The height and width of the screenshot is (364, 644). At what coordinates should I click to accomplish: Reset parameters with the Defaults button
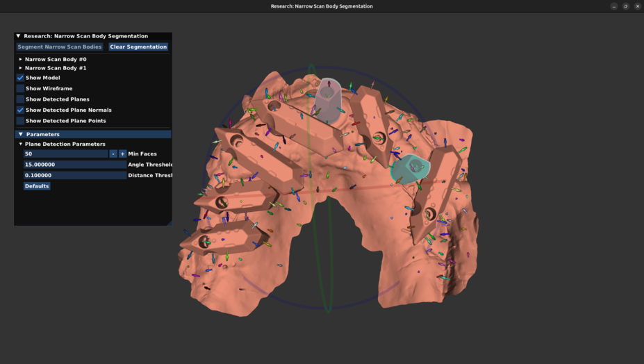pyautogui.click(x=37, y=186)
